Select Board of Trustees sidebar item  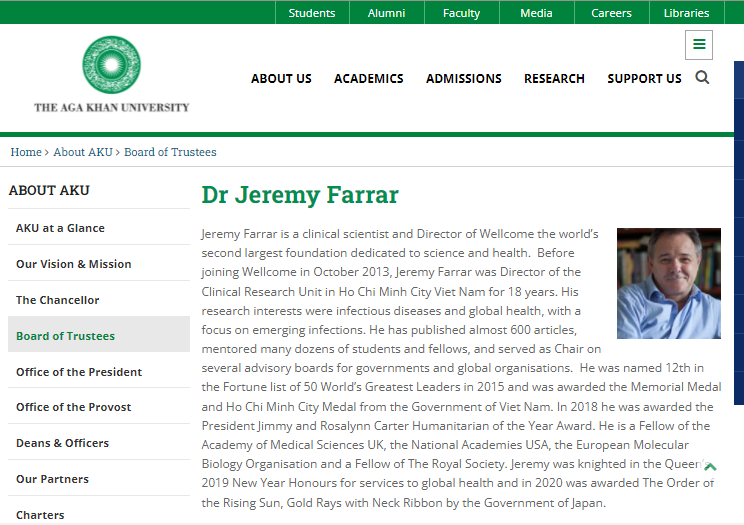tap(99, 336)
